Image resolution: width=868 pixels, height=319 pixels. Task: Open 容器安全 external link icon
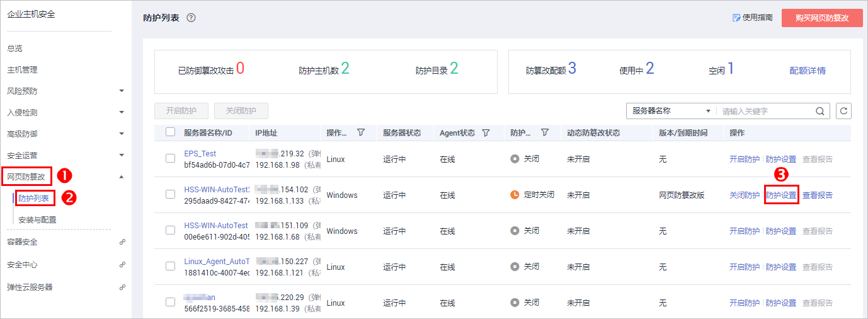(x=122, y=242)
